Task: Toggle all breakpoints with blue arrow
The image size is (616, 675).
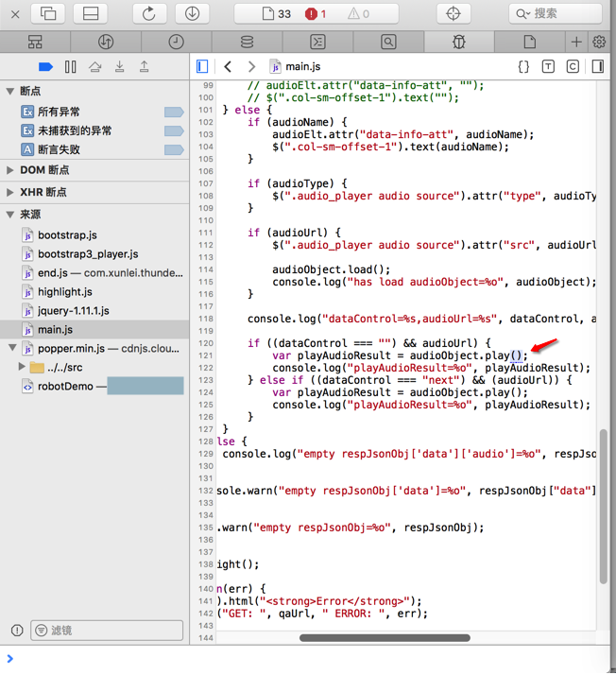Action: click(45, 66)
